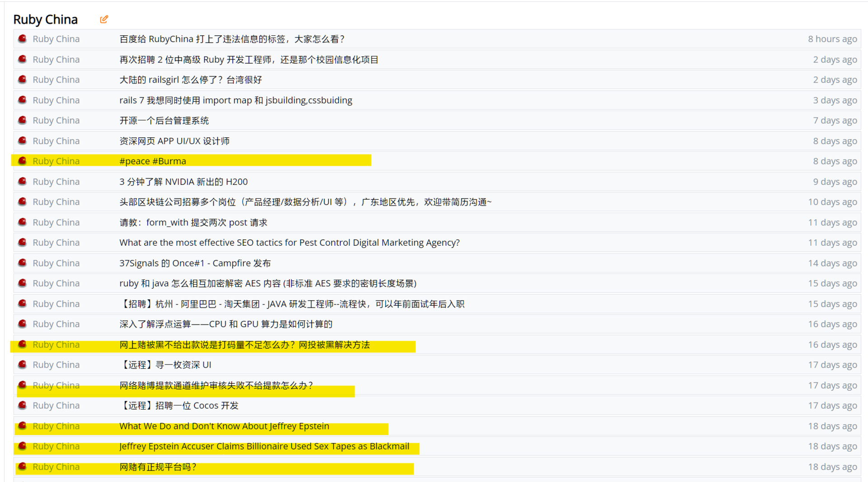The image size is (868, 482).
Task: Open the 【远程】招聘一位 Cocos 开发 post
Action: point(179,405)
